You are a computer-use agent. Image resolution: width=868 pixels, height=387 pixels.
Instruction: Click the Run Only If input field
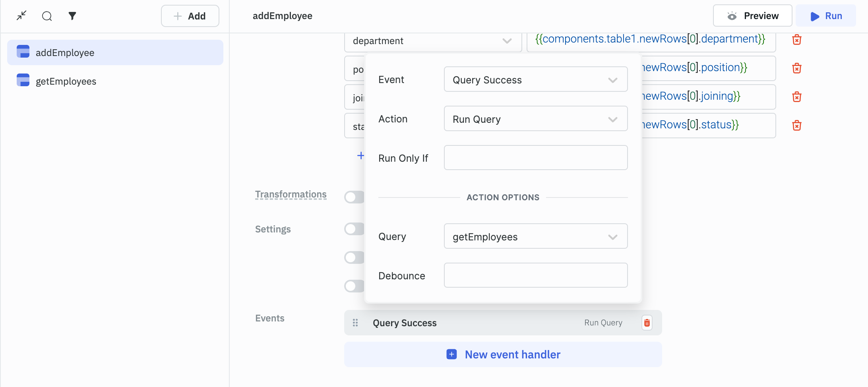pyautogui.click(x=535, y=158)
